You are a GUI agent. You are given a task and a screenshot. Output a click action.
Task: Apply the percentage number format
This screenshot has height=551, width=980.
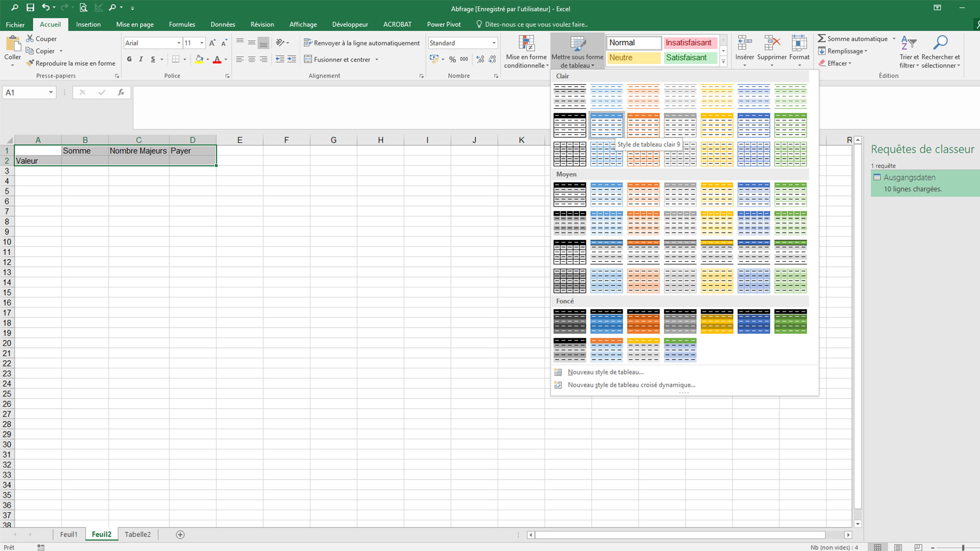pos(451,59)
